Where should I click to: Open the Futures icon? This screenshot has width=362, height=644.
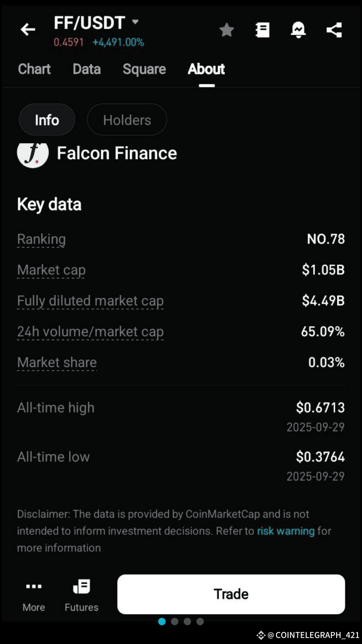[x=81, y=594]
